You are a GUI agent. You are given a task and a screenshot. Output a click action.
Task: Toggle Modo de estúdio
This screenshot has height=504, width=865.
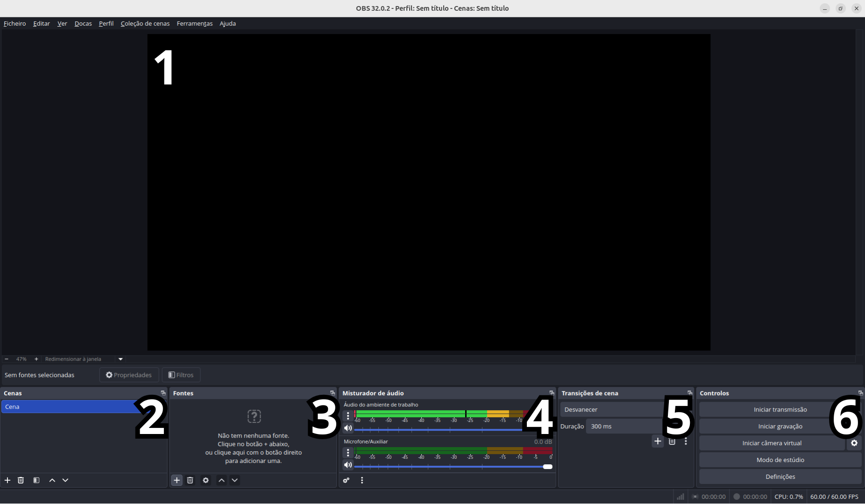click(780, 460)
